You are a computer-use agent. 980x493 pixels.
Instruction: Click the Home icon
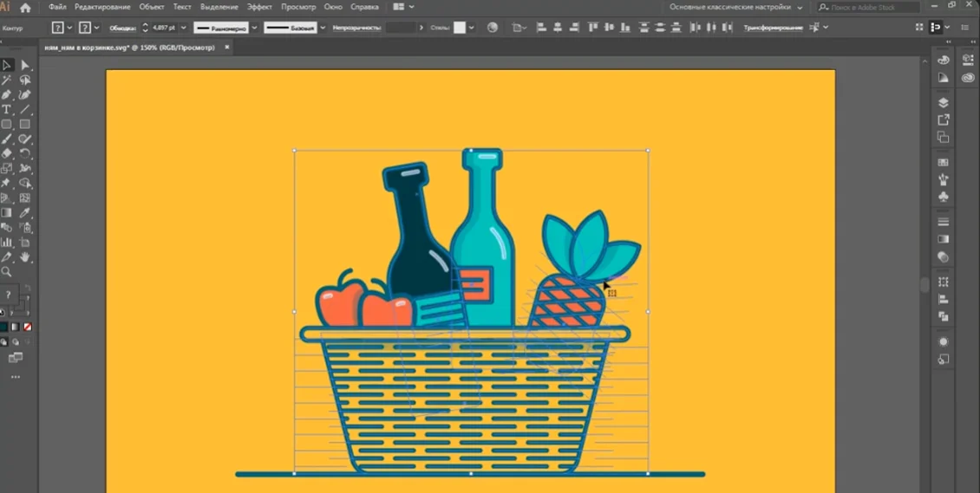tap(26, 8)
